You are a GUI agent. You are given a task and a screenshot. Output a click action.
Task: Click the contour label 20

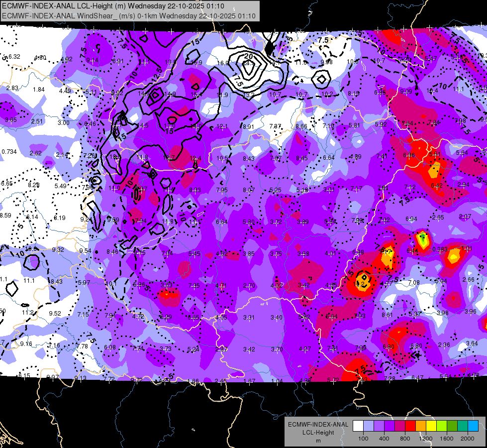(x=248, y=56)
